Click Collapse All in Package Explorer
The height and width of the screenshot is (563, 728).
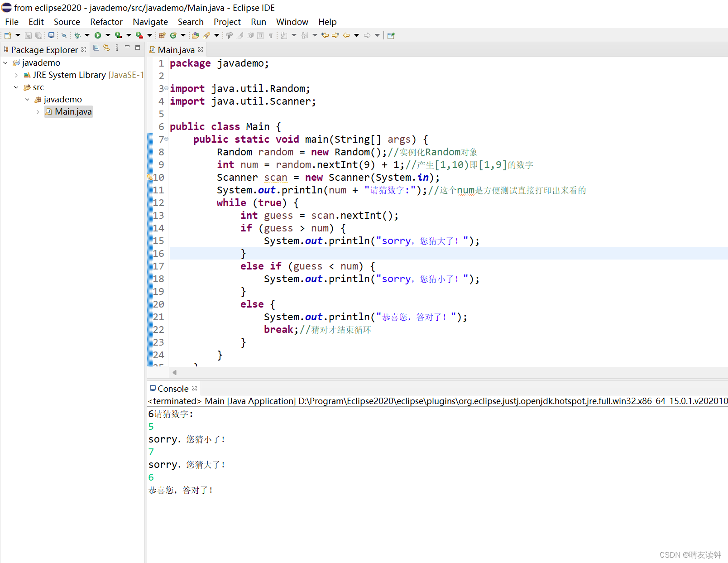coord(96,48)
